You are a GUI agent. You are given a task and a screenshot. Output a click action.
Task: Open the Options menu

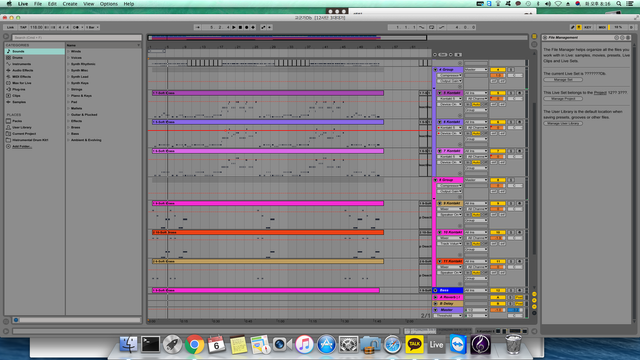pos(109,4)
